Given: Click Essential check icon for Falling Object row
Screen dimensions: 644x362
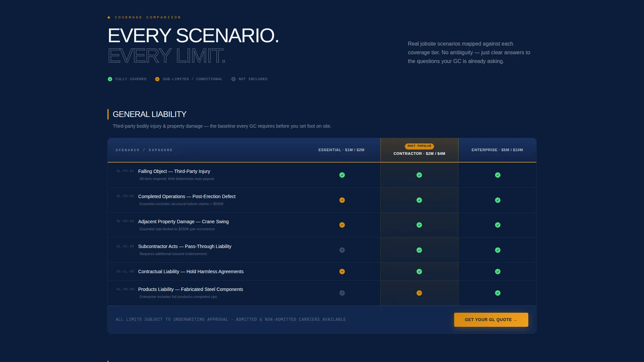Looking at the screenshot, I should [x=342, y=175].
